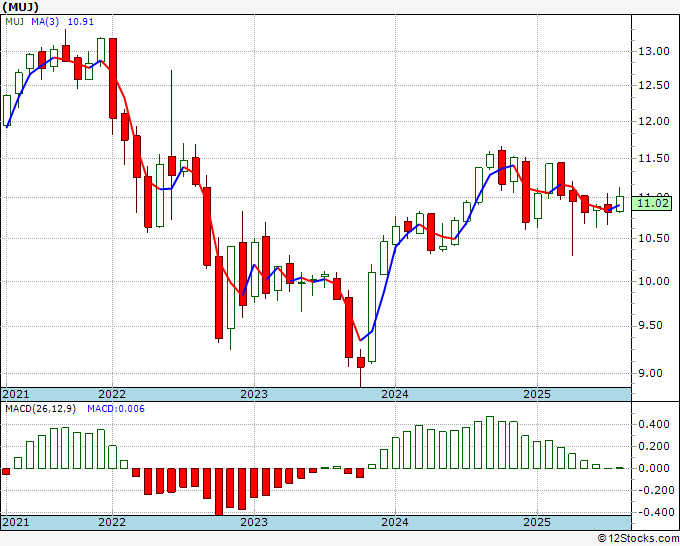Viewport: 680px width, 546px height.
Task: Click 2024 on the price chart timeline
Action: (x=395, y=394)
